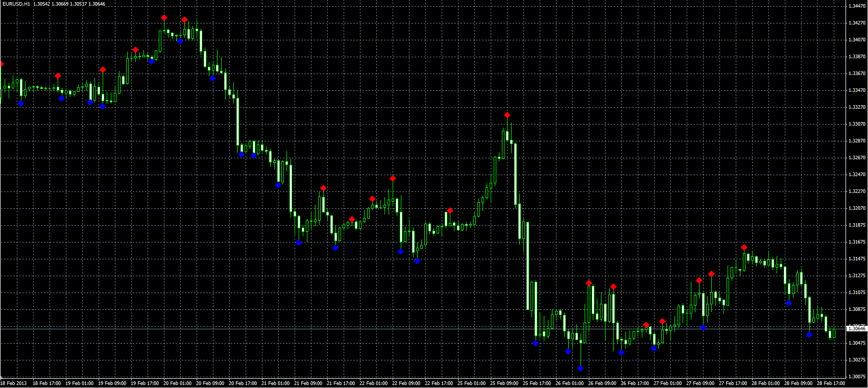Screen dimensions: 868x388
Task: Click the 20 Feb 17:00 time label
Action: [x=243, y=383]
